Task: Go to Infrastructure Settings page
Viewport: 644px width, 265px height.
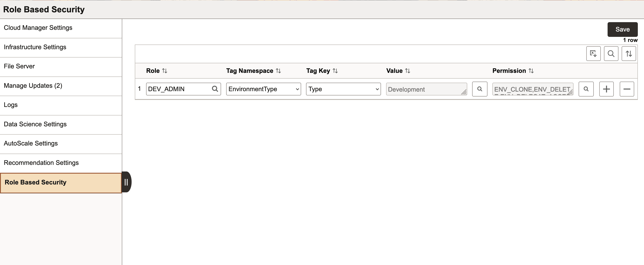Action: 35,47
